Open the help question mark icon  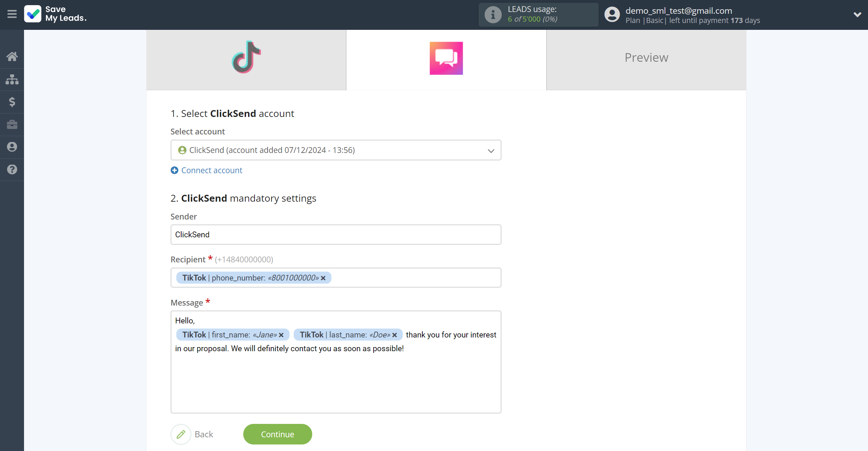[x=12, y=169]
